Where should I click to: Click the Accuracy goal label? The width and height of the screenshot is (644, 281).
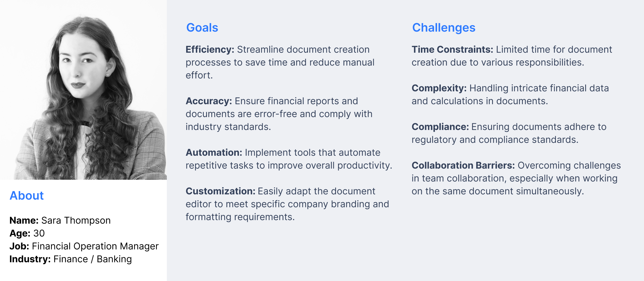209,101
